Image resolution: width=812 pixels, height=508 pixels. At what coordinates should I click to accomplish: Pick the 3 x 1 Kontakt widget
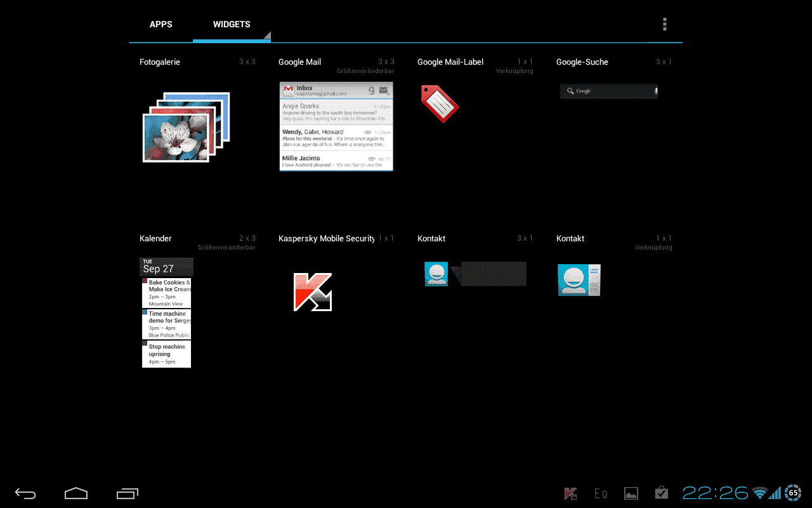pyautogui.click(x=475, y=274)
